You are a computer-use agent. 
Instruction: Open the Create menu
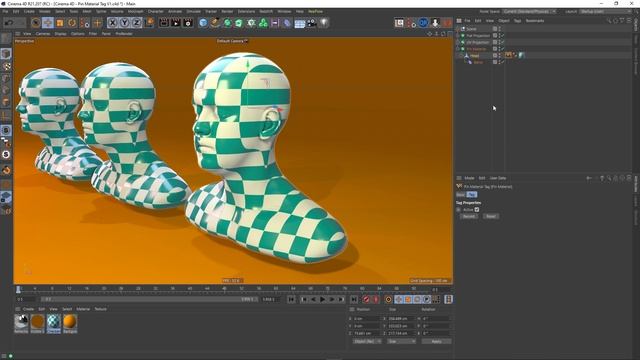pyautogui.click(x=29, y=11)
